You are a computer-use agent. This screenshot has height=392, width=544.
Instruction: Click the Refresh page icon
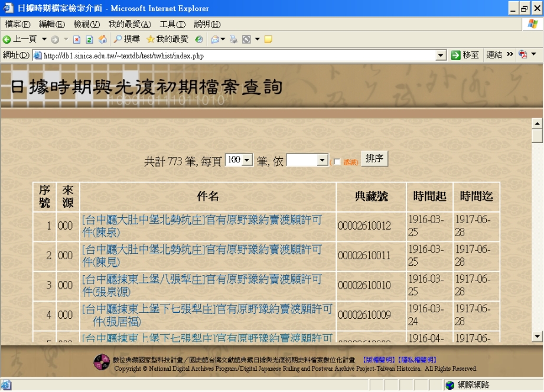click(x=90, y=40)
